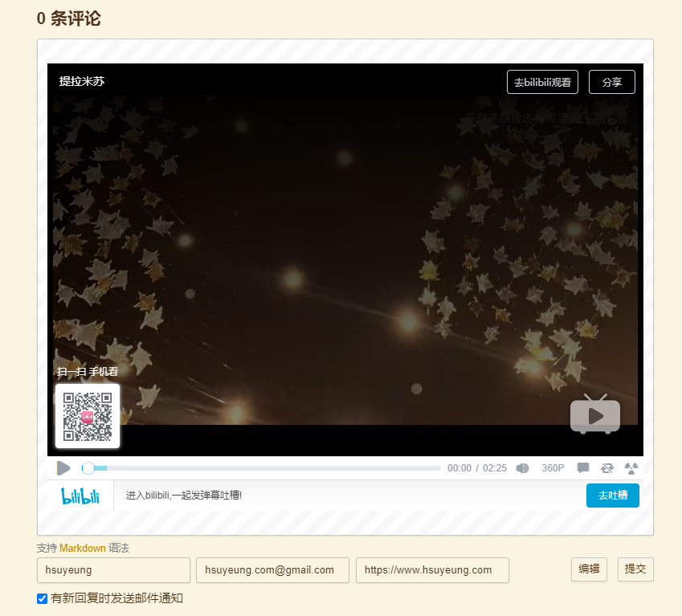Click the bilibili logo below player
This screenshot has height=616, width=682.
pyautogui.click(x=80, y=496)
